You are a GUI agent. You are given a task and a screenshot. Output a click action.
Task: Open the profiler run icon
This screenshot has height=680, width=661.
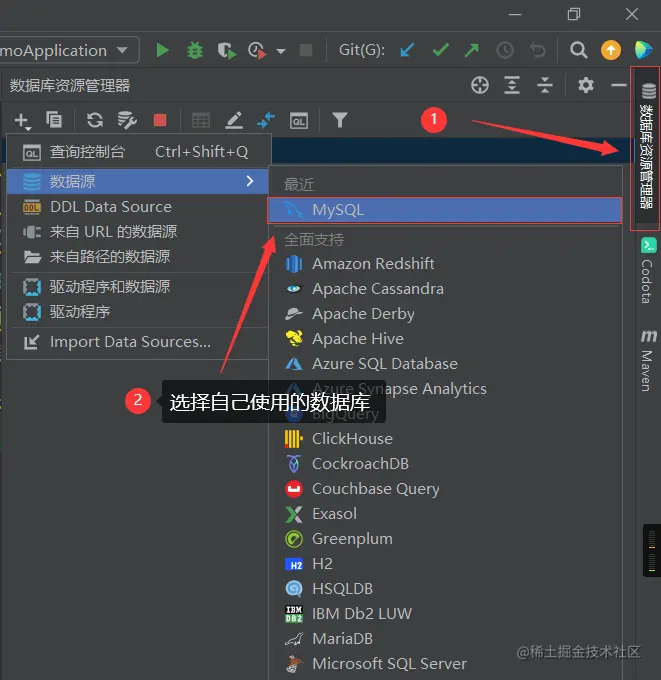click(x=256, y=50)
